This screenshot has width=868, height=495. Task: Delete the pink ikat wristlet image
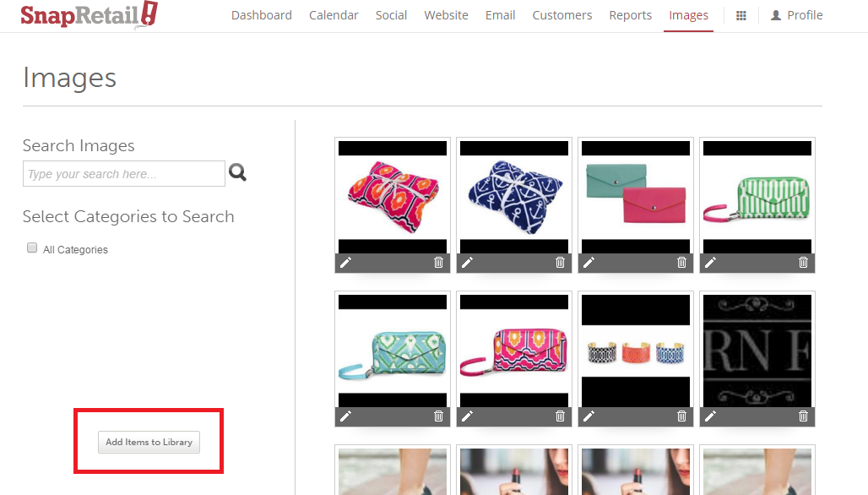pos(560,416)
